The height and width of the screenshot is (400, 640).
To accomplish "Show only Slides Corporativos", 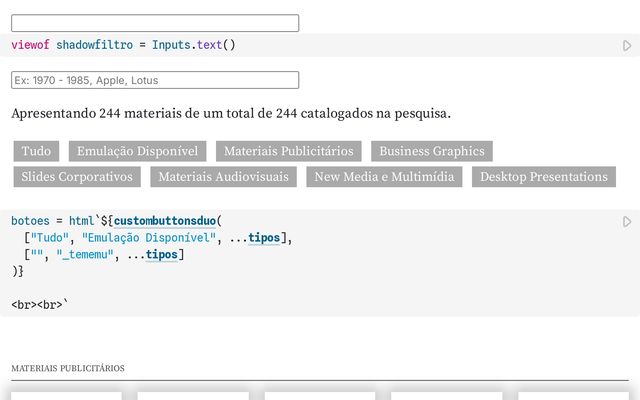I will coord(77,177).
